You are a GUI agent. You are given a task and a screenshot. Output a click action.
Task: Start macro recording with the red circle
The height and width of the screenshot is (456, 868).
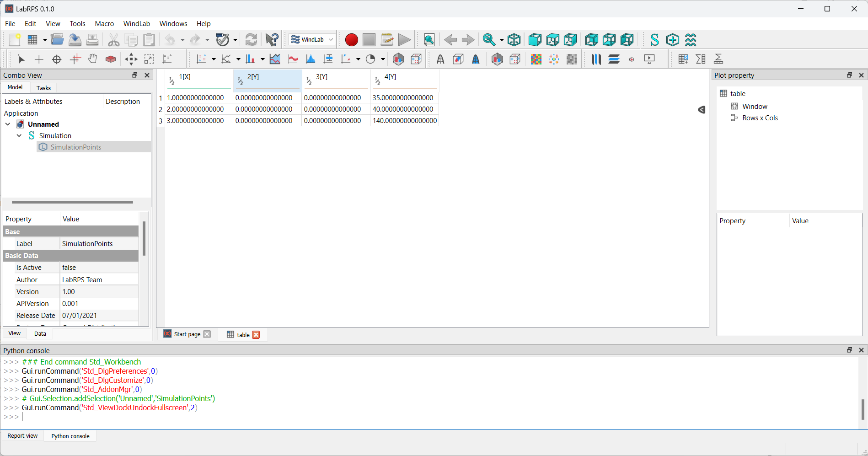[x=351, y=40]
